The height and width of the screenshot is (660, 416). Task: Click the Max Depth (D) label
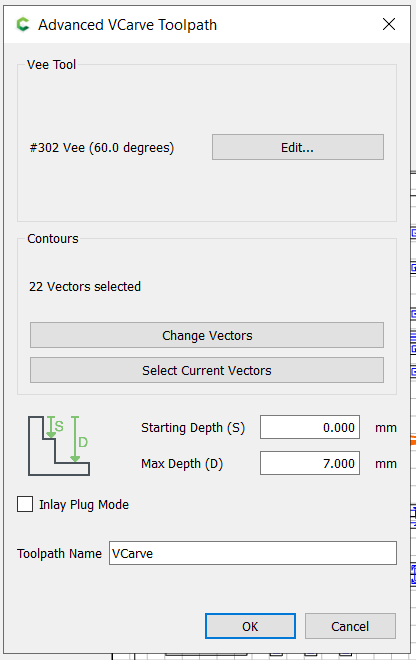click(182, 464)
